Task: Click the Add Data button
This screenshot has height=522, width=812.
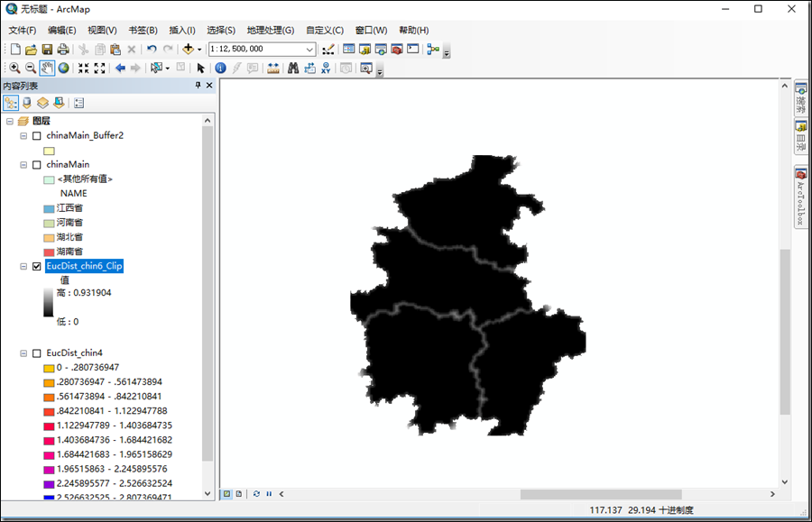Action: click(x=189, y=49)
